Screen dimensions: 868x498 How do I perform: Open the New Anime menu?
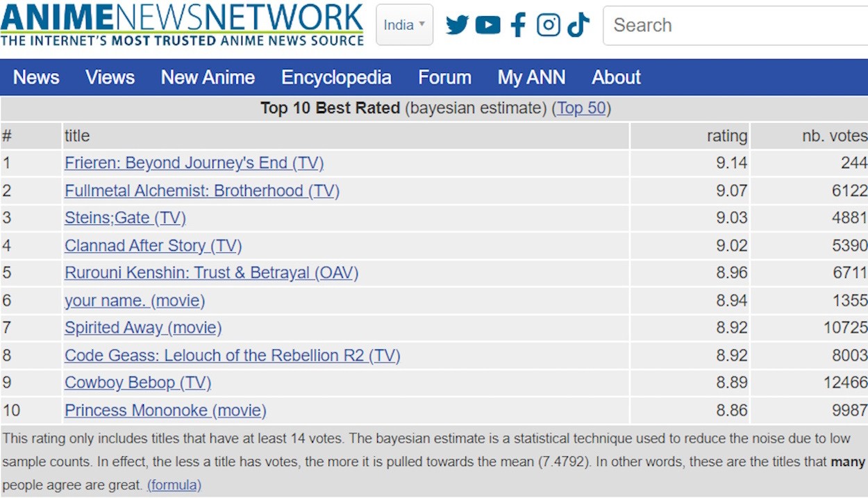[208, 77]
